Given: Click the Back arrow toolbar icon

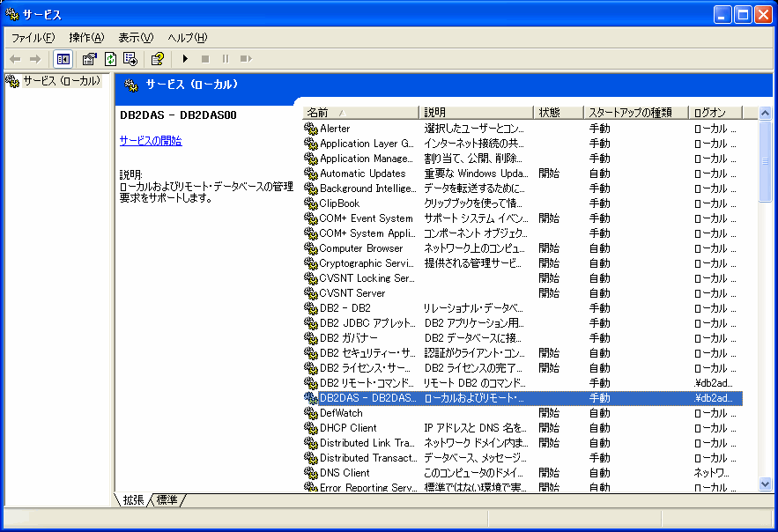Looking at the screenshot, I should 15,59.
